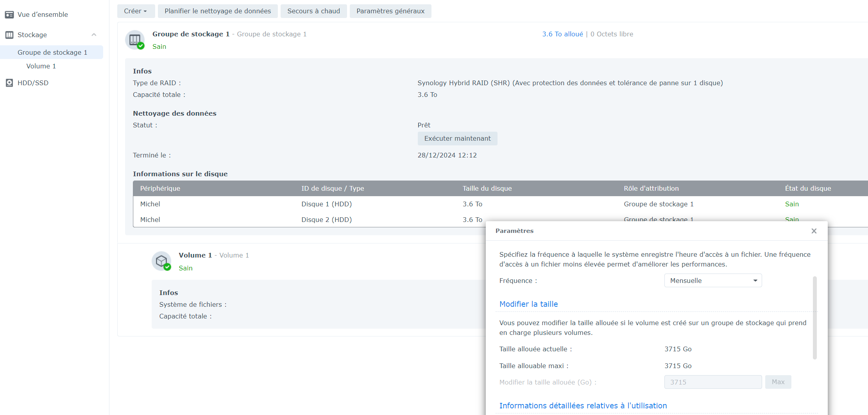Viewport: 868px width, 415px height.
Task: Click Exécuter maintenant button
Action: point(457,138)
